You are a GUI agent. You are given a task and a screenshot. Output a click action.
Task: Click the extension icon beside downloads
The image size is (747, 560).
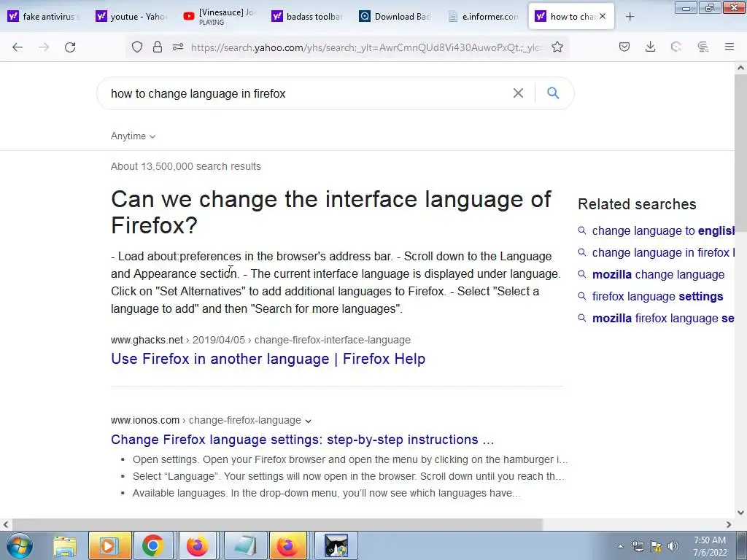tap(676, 47)
